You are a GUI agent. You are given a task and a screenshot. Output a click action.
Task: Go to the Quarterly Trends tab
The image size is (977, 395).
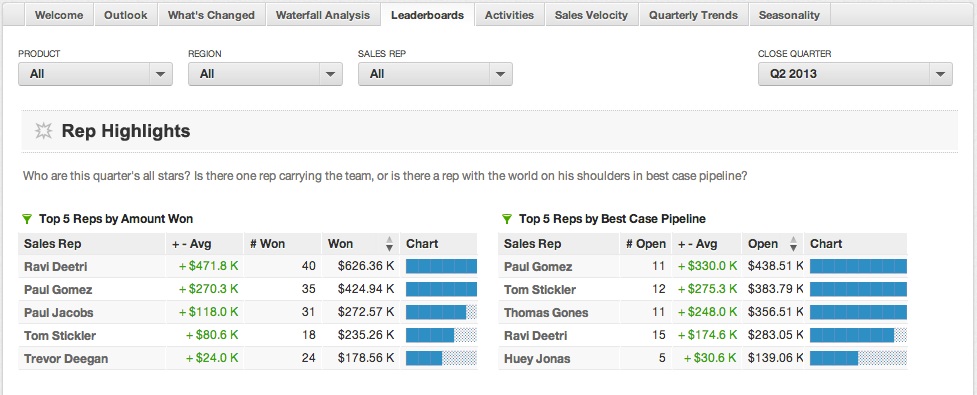[x=693, y=15]
